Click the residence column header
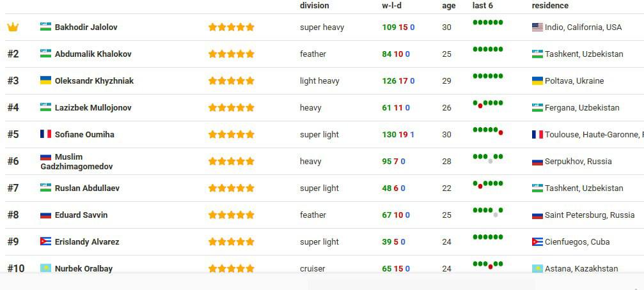The height and width of the screenshot is (290, 644). [550, 6]
